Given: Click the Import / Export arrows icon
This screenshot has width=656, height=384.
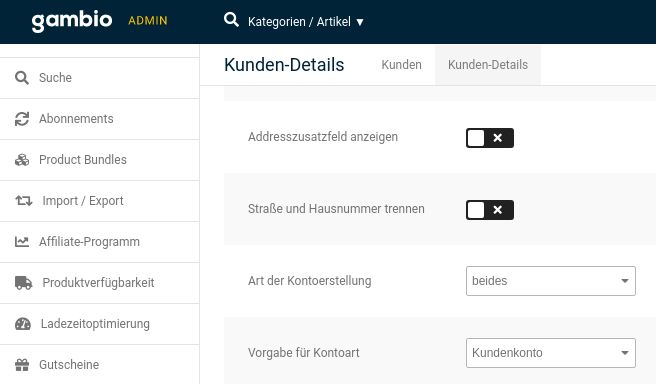Looking at the screenshot, I should click(24, 201).
